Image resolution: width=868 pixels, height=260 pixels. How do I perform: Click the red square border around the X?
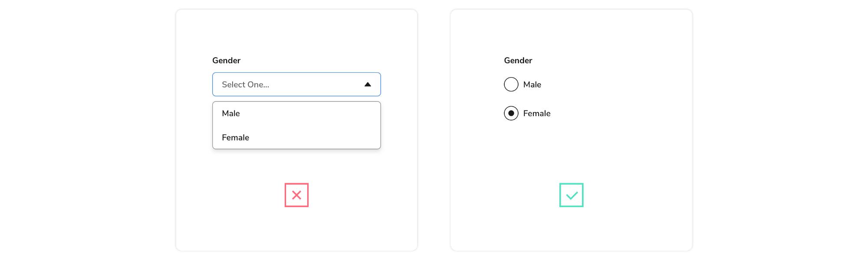pos(286,195)
